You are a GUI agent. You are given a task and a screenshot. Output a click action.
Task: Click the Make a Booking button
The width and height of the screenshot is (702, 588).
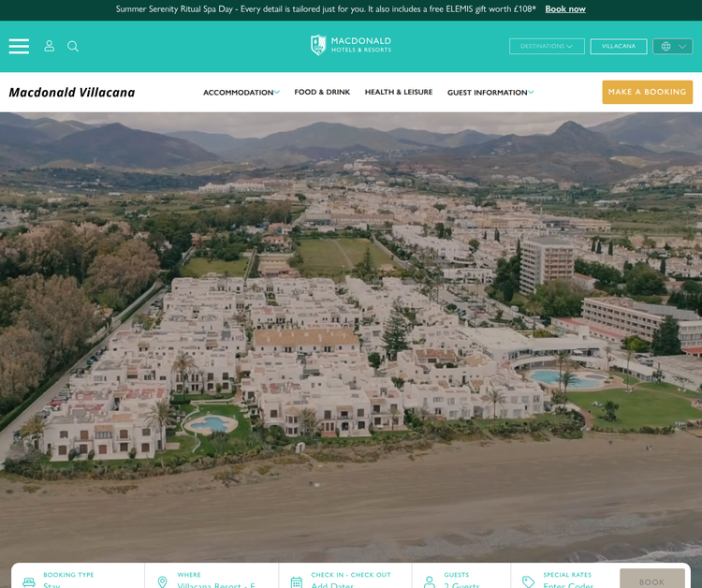647,92
